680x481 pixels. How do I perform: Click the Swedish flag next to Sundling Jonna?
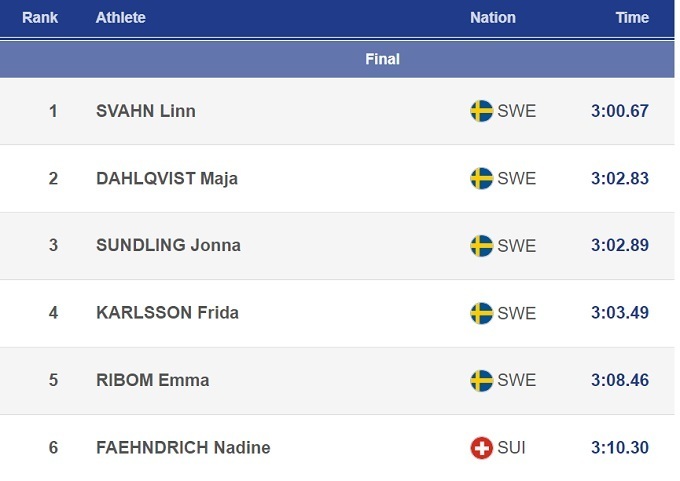tap(481, 246)
